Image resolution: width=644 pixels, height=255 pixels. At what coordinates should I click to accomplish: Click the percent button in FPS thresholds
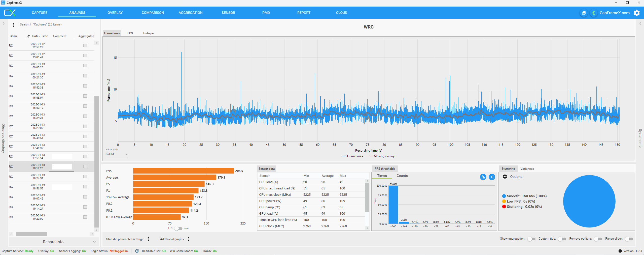click(483, 177)
